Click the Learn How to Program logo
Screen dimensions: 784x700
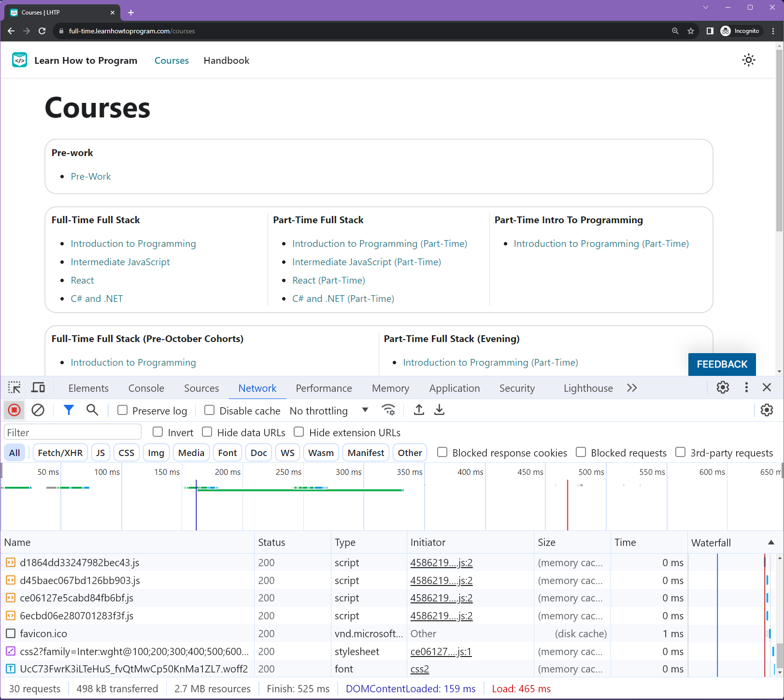tap(20, 60)
